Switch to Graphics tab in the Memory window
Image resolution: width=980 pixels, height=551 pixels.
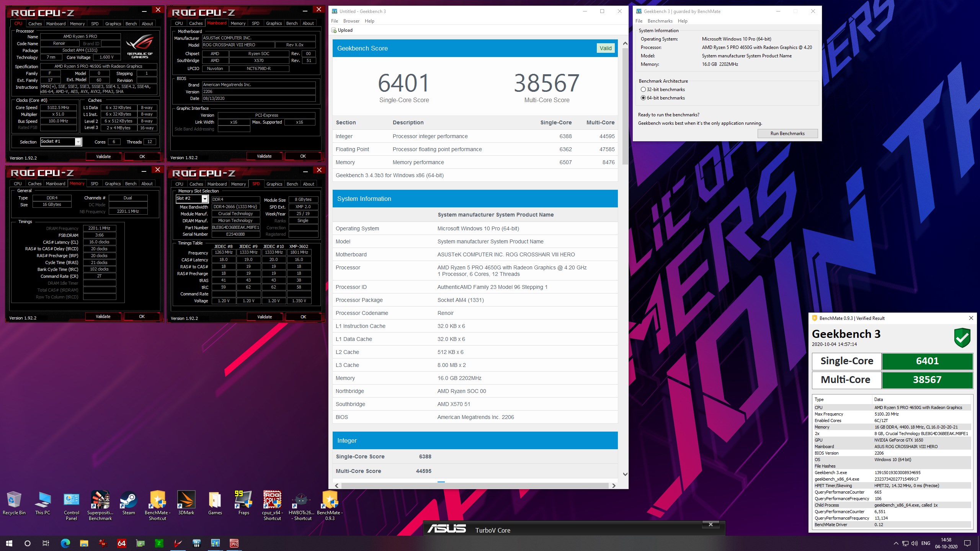tap(113, 184)
